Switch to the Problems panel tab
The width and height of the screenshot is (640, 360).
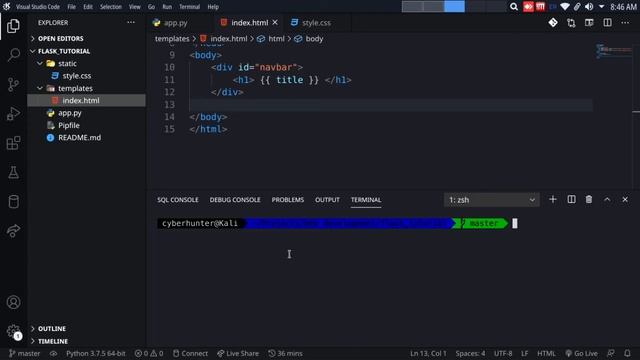coord(288,200)
